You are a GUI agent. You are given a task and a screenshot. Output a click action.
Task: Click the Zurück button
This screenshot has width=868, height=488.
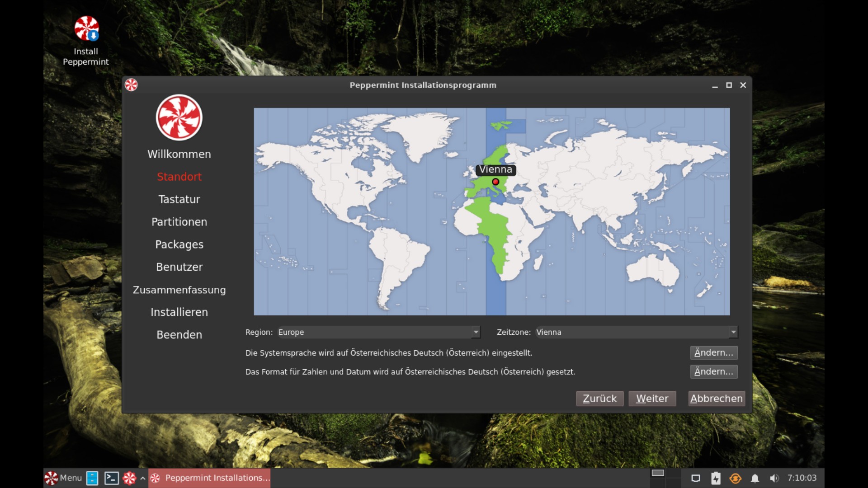click(x=599, y=399)
